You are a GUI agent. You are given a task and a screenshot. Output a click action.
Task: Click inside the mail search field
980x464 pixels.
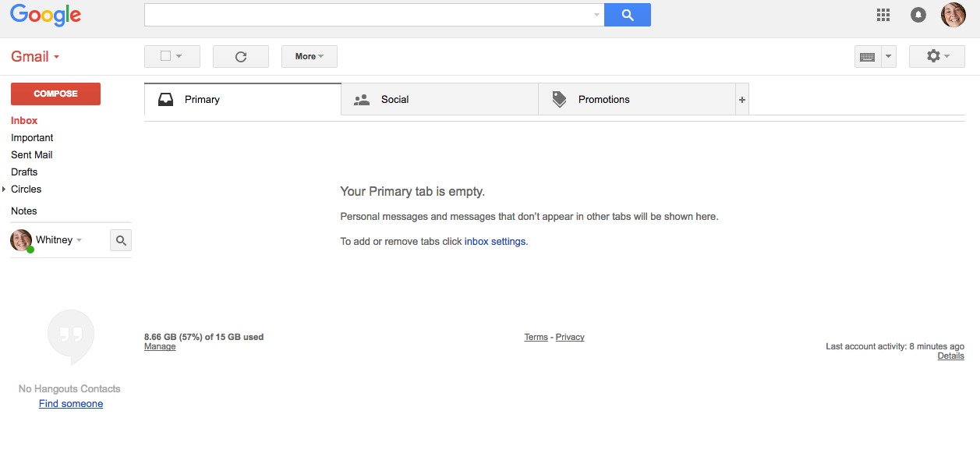[366, 15]
